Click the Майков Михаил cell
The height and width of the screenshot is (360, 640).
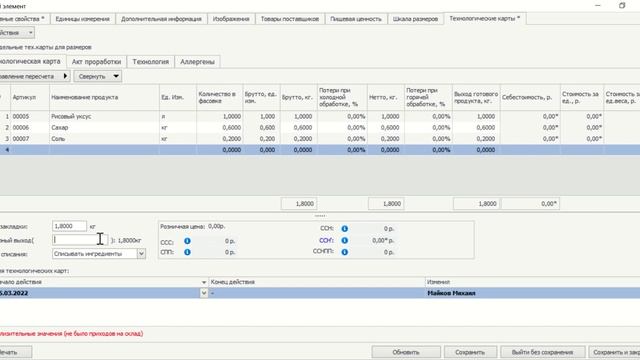[532, 293]
